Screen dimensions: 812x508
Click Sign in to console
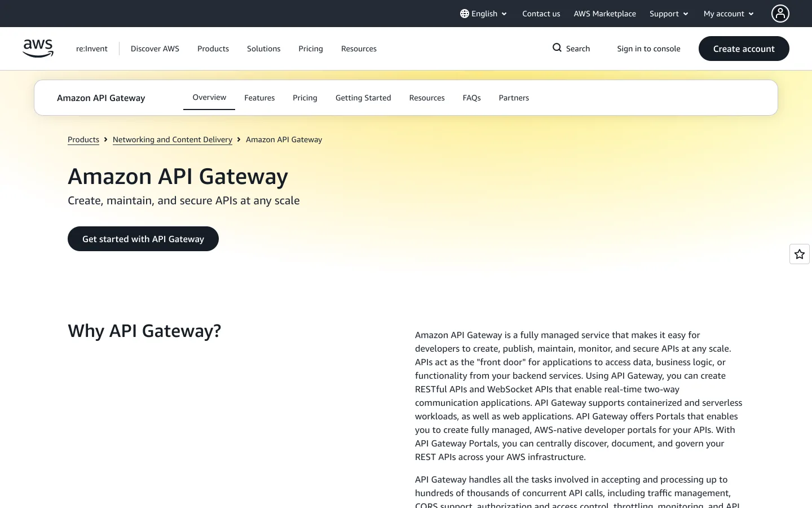[x=648, y=49]
